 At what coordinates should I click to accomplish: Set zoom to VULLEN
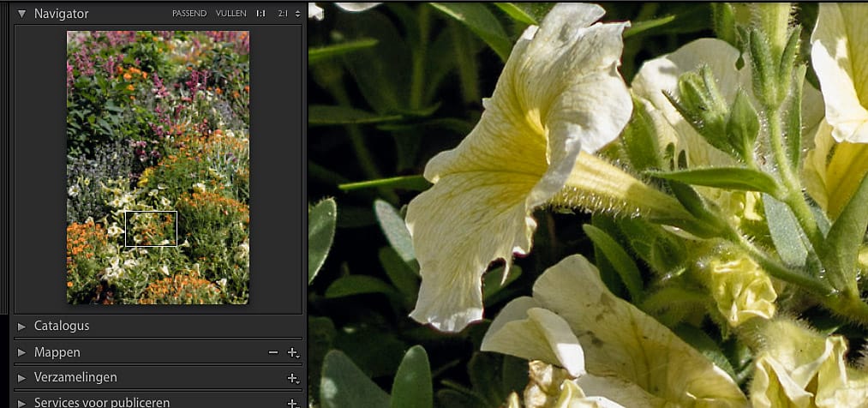(x=230, y=14)
